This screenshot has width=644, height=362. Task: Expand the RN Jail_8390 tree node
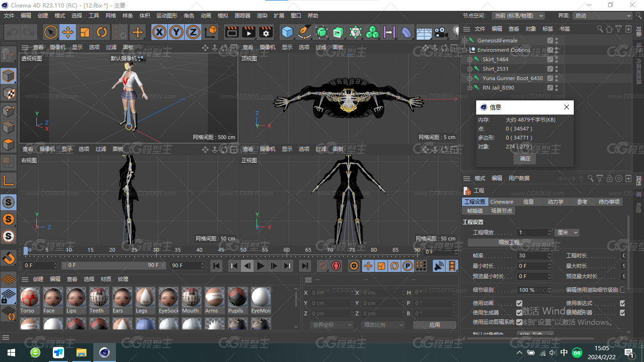click(470, 88)
